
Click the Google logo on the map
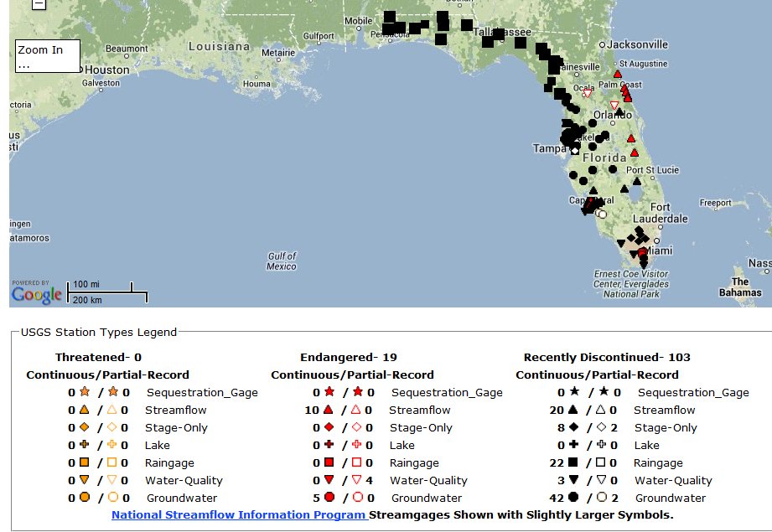(x=37, y=294)
